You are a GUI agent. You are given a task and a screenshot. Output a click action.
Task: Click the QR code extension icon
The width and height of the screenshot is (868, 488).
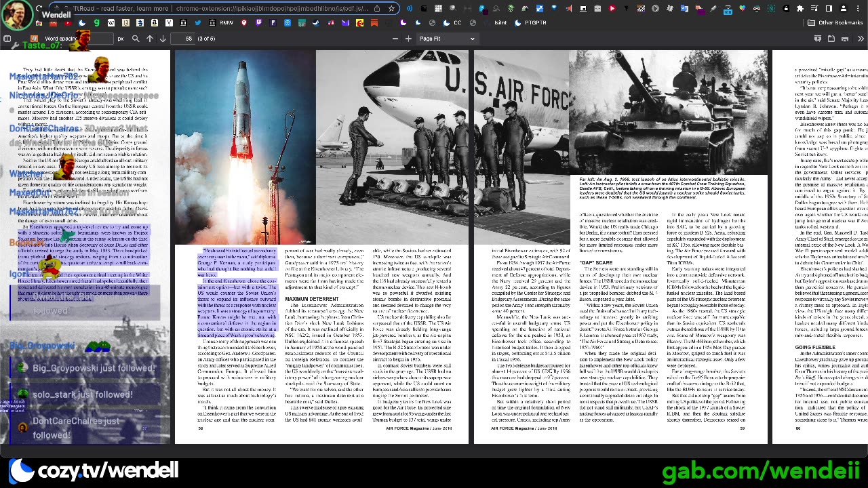pyautogui.click(x=641, y=9)
